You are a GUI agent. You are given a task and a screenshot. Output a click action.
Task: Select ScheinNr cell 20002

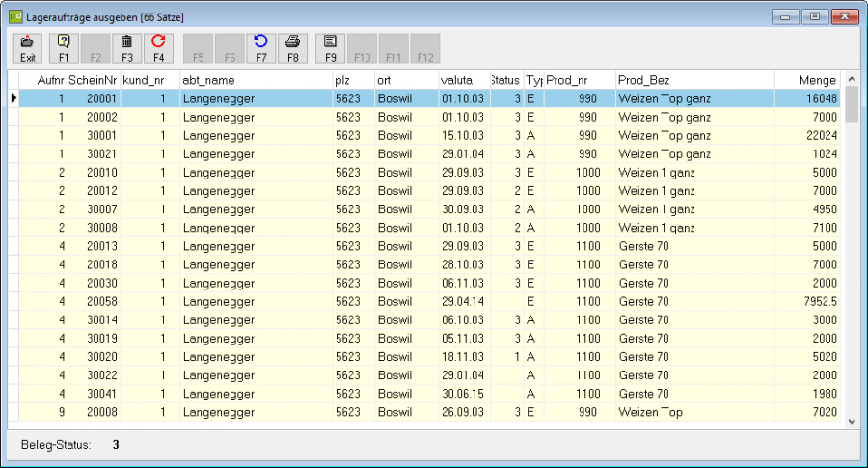[93, 117]
